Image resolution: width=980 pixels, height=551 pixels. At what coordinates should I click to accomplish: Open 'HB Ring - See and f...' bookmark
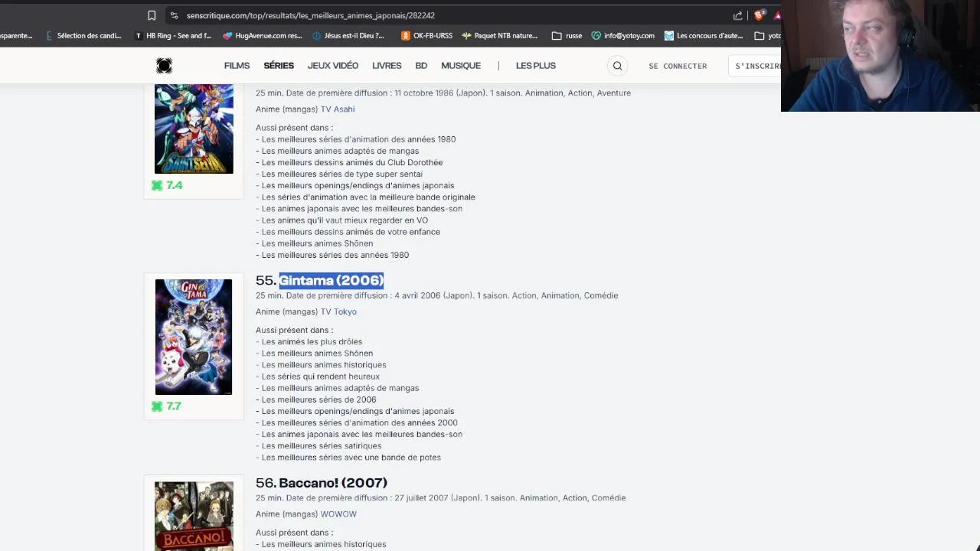pyautogui.click(x=173, y=35)
